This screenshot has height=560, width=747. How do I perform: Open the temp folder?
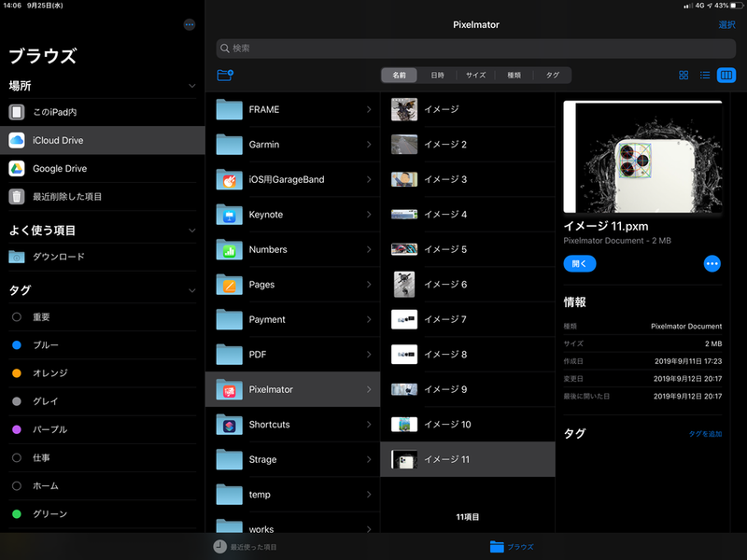(293, 495)
